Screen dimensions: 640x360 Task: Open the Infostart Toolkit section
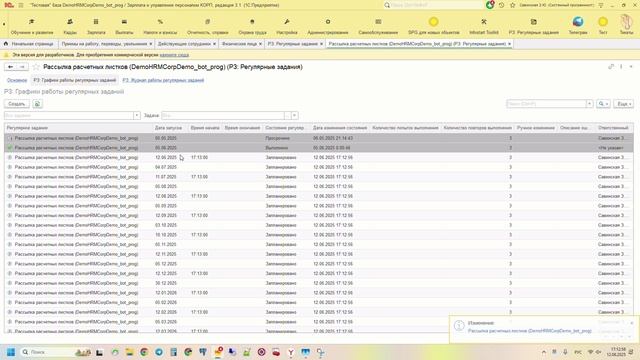(484, 26)
